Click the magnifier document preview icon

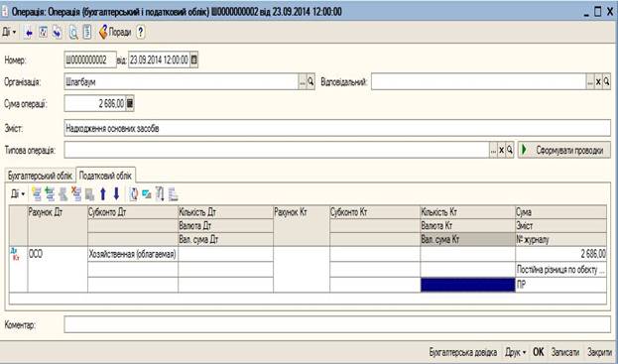click(73, 33)
